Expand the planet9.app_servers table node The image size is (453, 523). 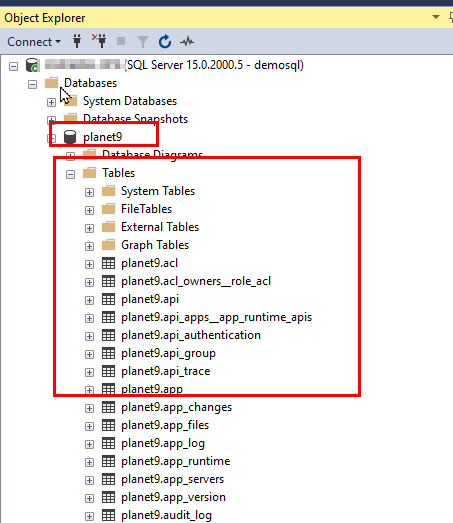point(89,481)
